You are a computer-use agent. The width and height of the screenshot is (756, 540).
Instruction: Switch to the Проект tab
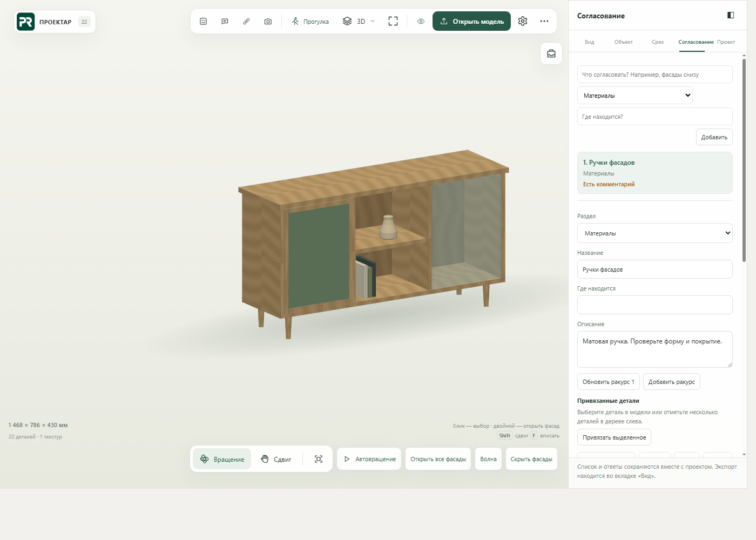pyautogui.click(x=726, y=42)
